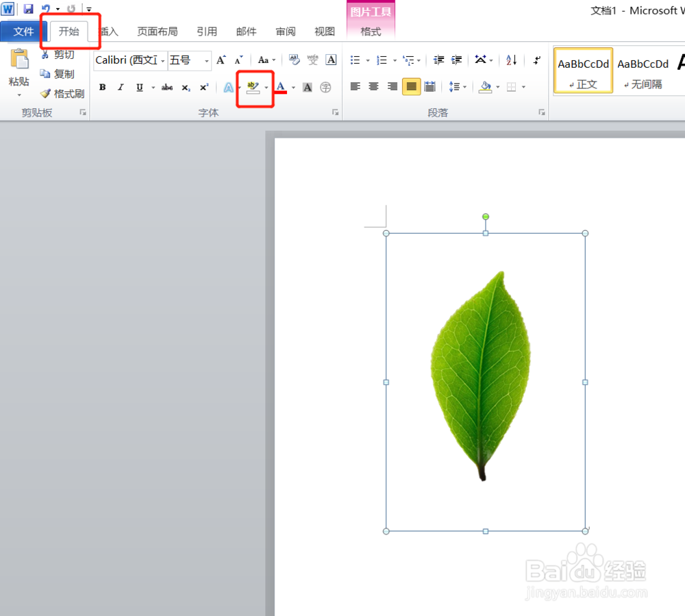Click the Text Effects glowing A icon
Viewport: 685px width, 616px height.
(228, 87)
